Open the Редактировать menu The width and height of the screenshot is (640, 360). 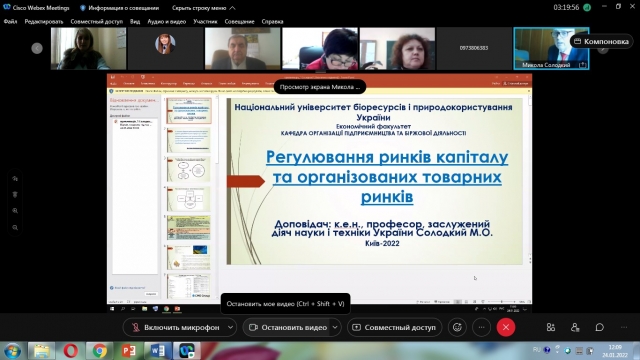click(44, 22)
